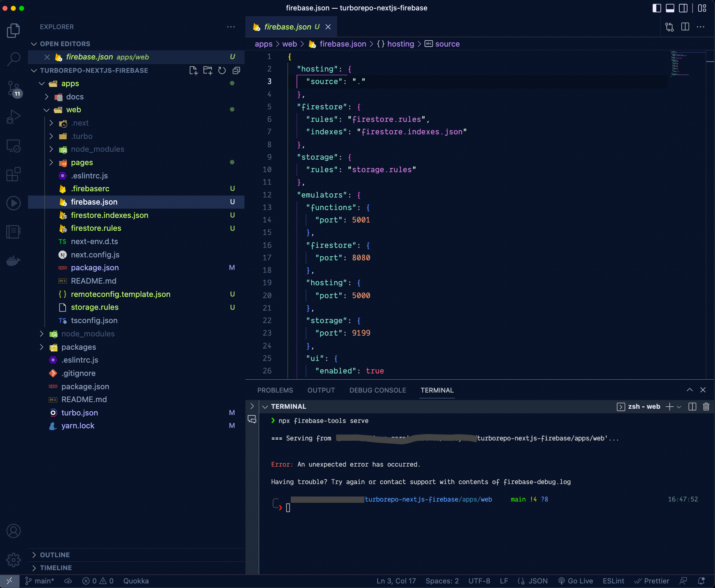Close the bottom panel

(x=703, y=390)
